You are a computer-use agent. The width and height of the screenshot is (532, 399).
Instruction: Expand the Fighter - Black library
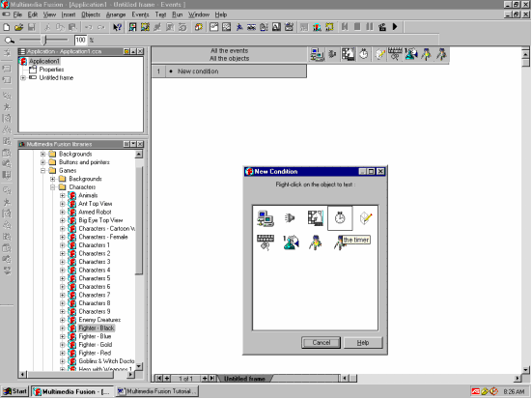(63, 328)
